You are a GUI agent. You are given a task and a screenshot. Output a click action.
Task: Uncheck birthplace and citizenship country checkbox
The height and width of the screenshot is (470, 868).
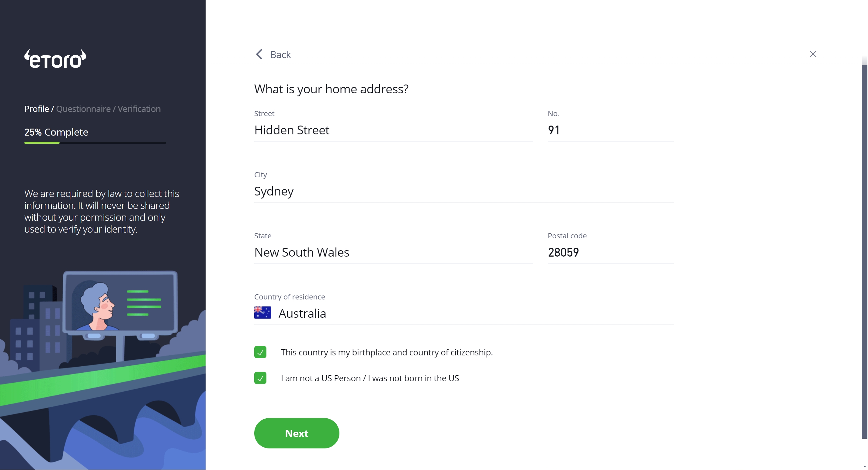click(260, 352)
